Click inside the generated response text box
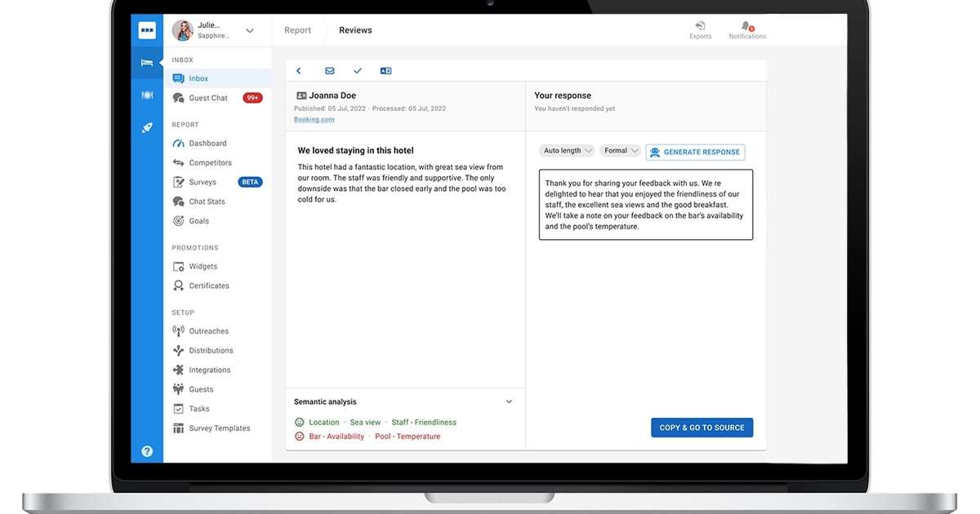Viewport: 980px width, 514px height. [645, 205]
